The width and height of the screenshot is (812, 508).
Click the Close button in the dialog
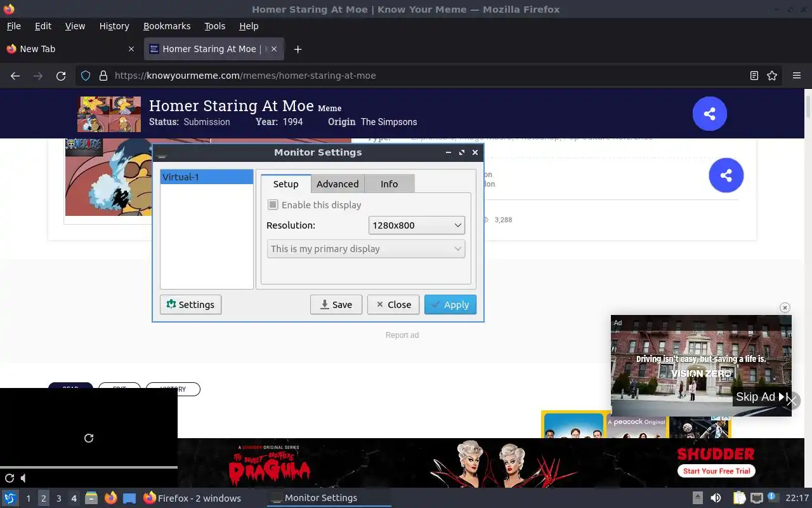tap(393, 305)
